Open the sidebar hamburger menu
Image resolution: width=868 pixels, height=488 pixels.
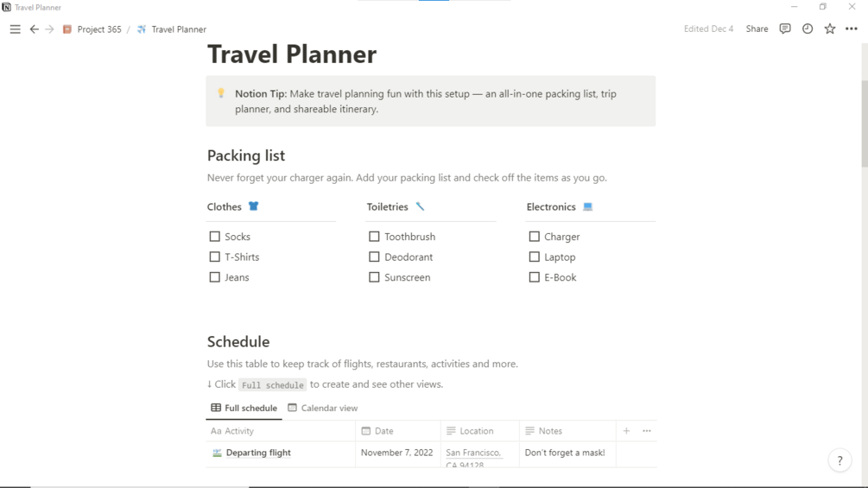(x=15, y=29)
